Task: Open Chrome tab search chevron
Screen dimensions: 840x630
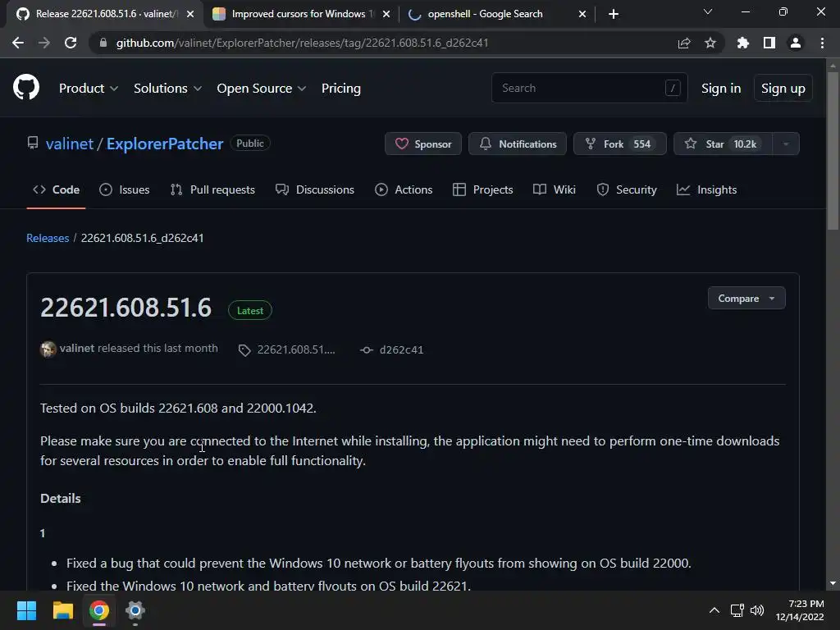Action: pyautogui.click(x=708, y=11)
